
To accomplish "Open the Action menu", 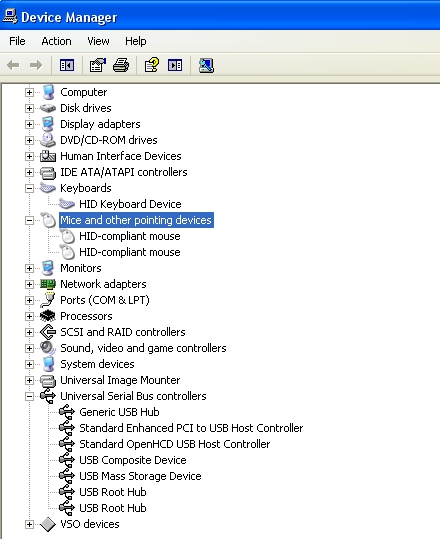I will 56,41.
